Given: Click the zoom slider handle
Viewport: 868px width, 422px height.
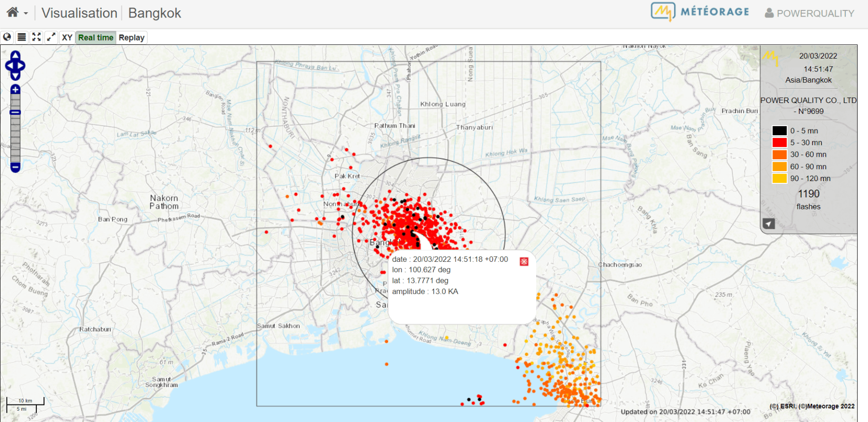Looking at the screenshot, I should point(15,112).
